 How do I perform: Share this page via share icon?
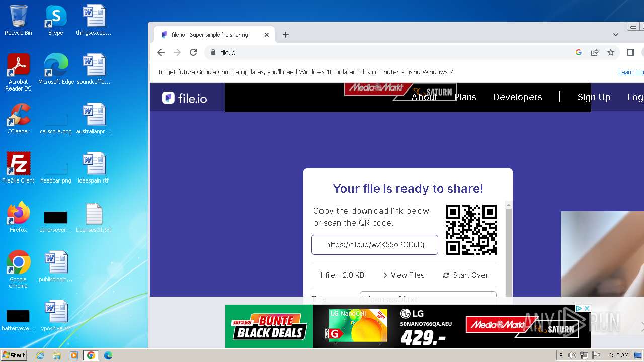(x=595, y=52)
